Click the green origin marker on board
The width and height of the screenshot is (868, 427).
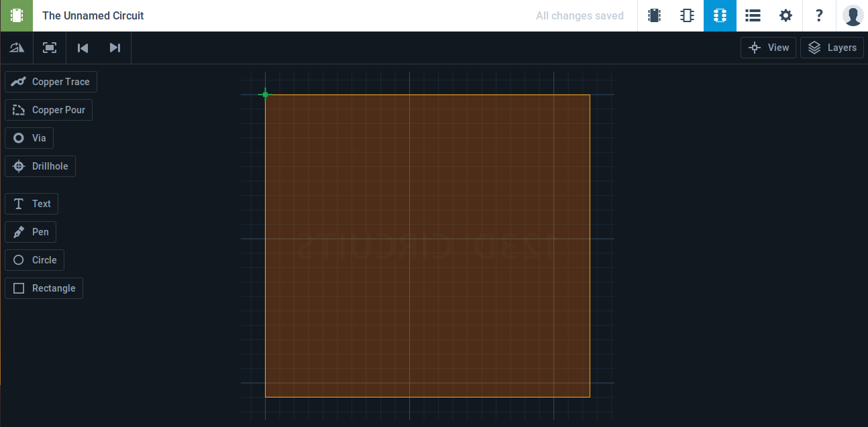[265, 95]
